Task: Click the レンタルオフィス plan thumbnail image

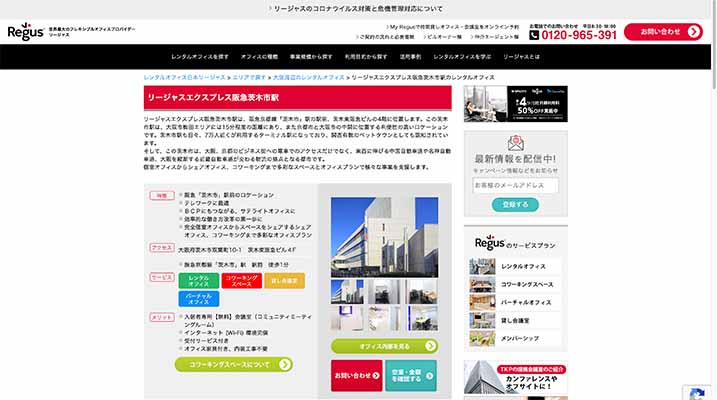Action: 482,267
